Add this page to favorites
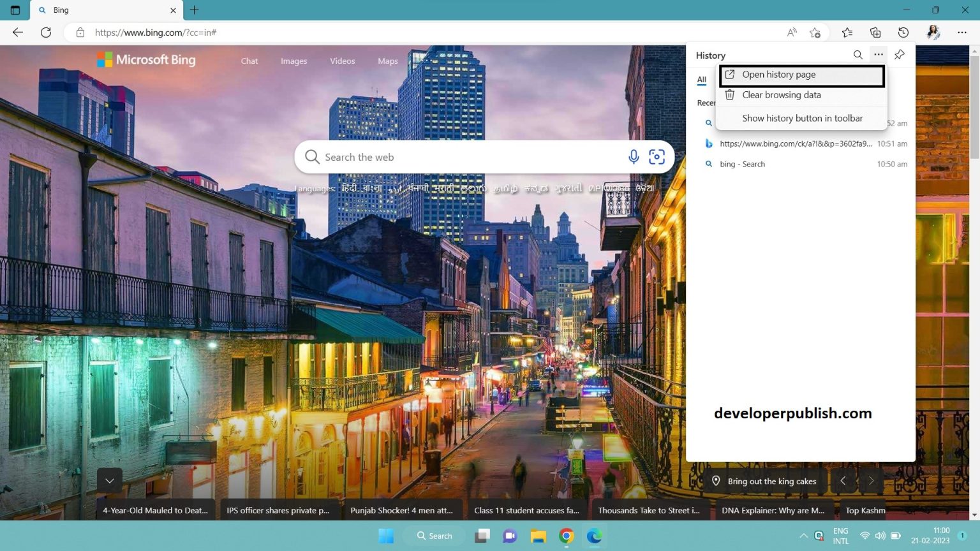This screenshot has height=551, width=980. pyautogui.click(x=815, y=32)
